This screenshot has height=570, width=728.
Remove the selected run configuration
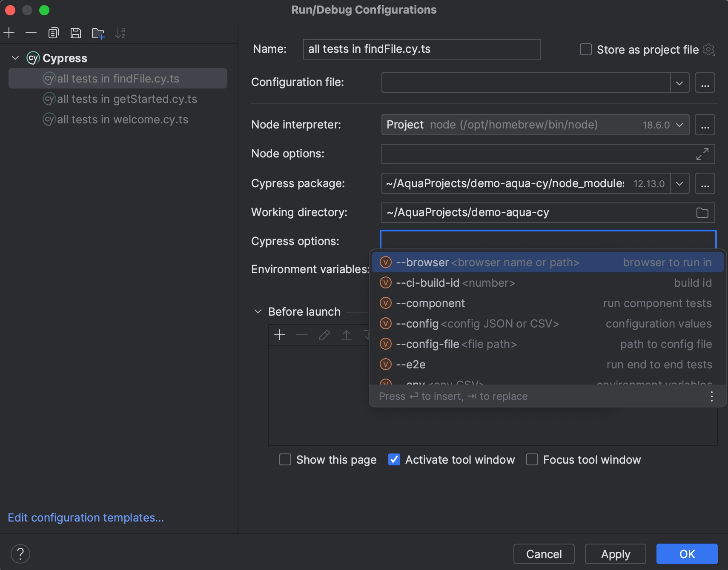31,33
